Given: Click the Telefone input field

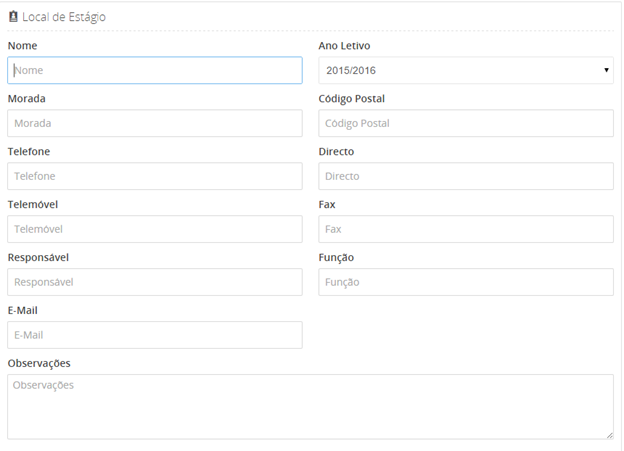Looking at the screenshot, I should [154, 176].
